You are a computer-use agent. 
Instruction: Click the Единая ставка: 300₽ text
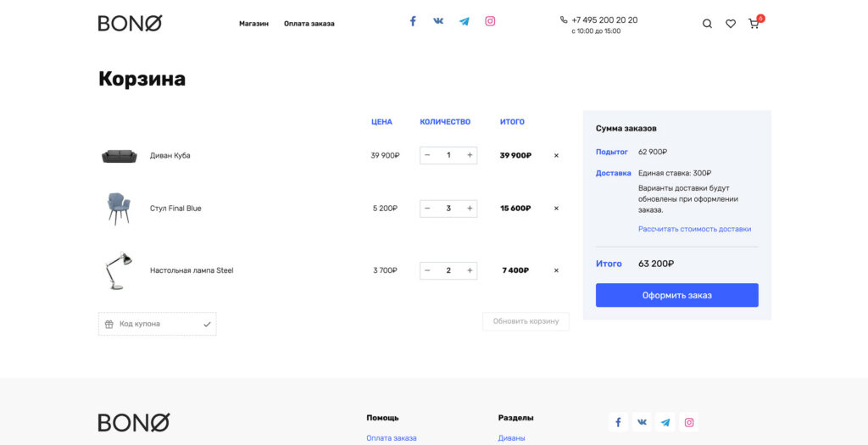click(675, 173)
